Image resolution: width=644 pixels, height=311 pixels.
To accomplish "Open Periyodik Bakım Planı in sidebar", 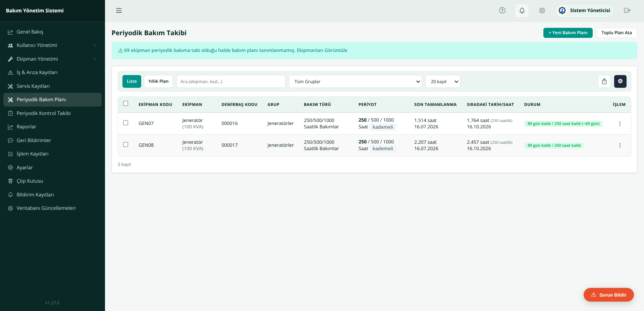I will 52,100.
